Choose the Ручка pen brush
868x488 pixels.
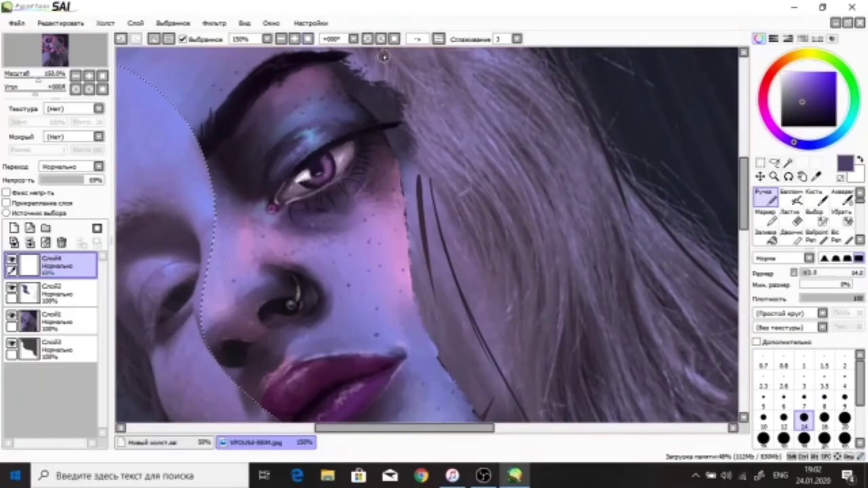[765, 197]
